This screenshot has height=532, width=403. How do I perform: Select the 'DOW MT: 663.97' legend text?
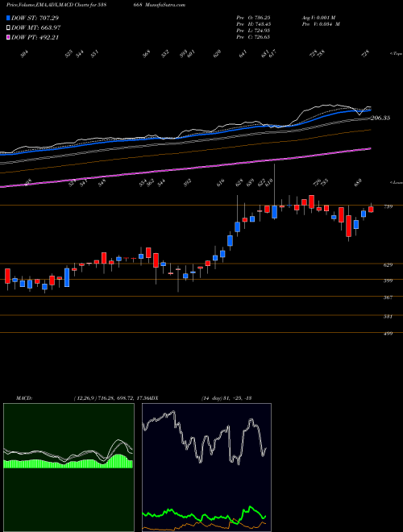point(36,28)
